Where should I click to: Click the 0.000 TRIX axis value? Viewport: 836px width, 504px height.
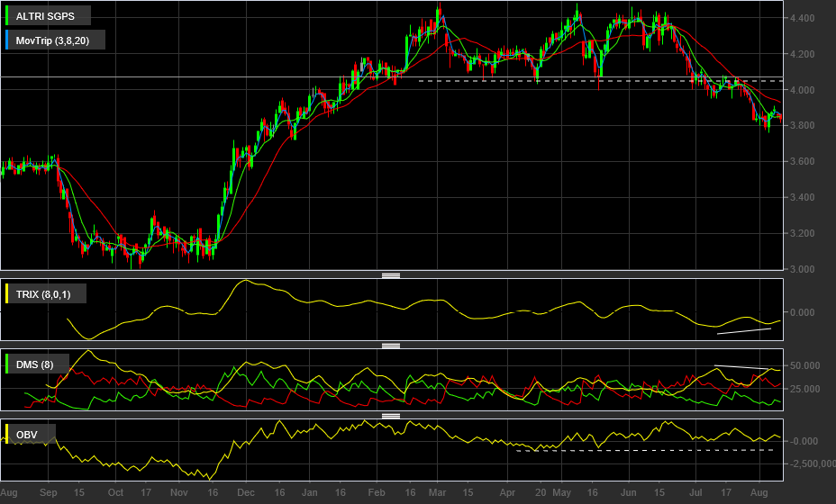pos(802,312)
